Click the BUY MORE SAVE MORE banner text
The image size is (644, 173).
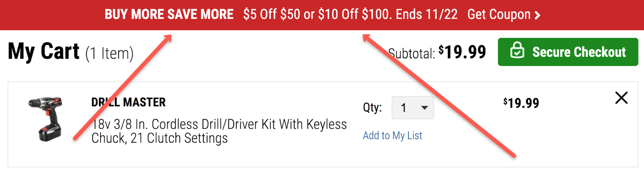[x=169, y=15]
